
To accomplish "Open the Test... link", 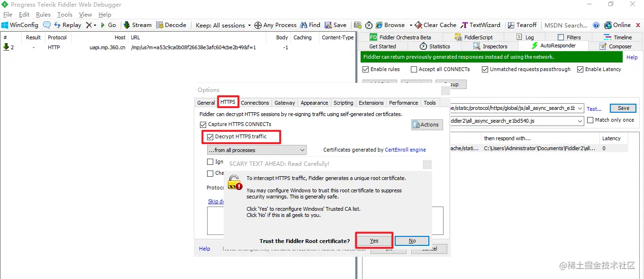I will tap(594, 108).
